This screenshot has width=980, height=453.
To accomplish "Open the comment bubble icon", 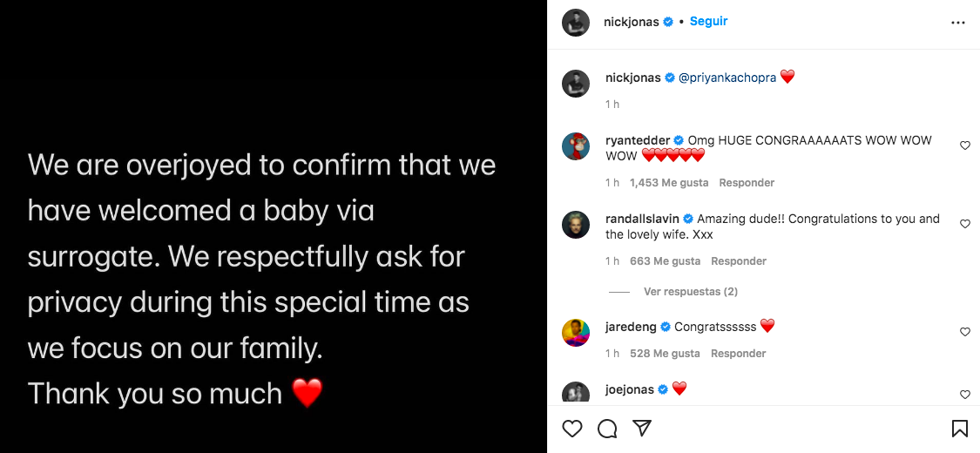I will [x=607, y=429].
